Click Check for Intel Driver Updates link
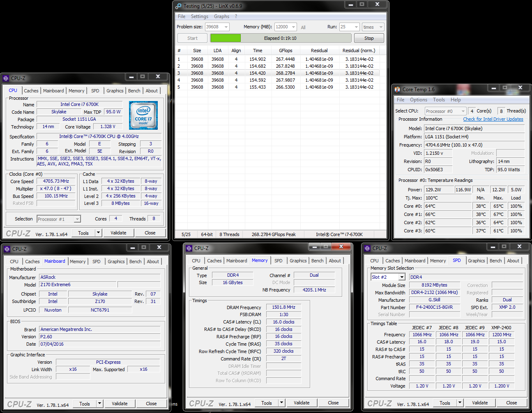Viewport: 532px width, 413px height. (x=493, y=119)
